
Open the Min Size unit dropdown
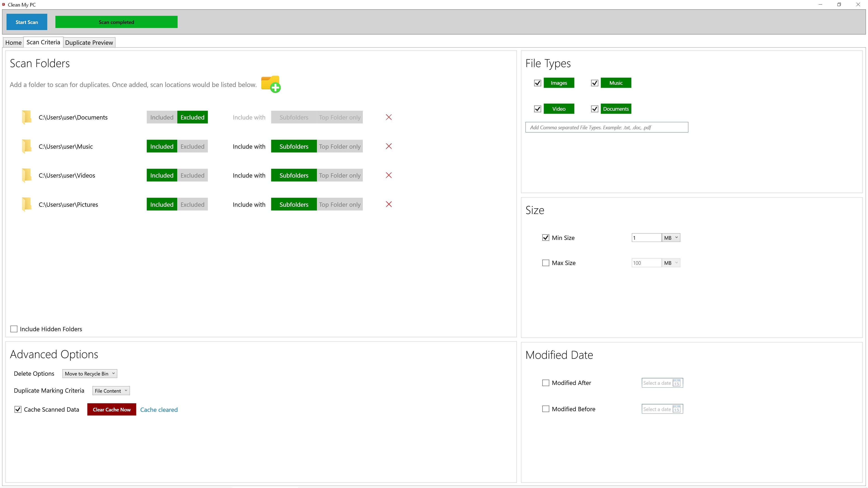pos(671,238)
